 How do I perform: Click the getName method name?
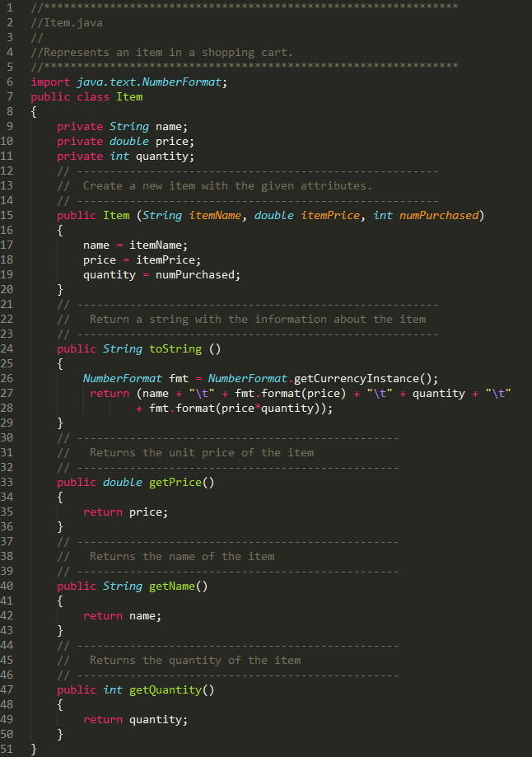point(172,586)
